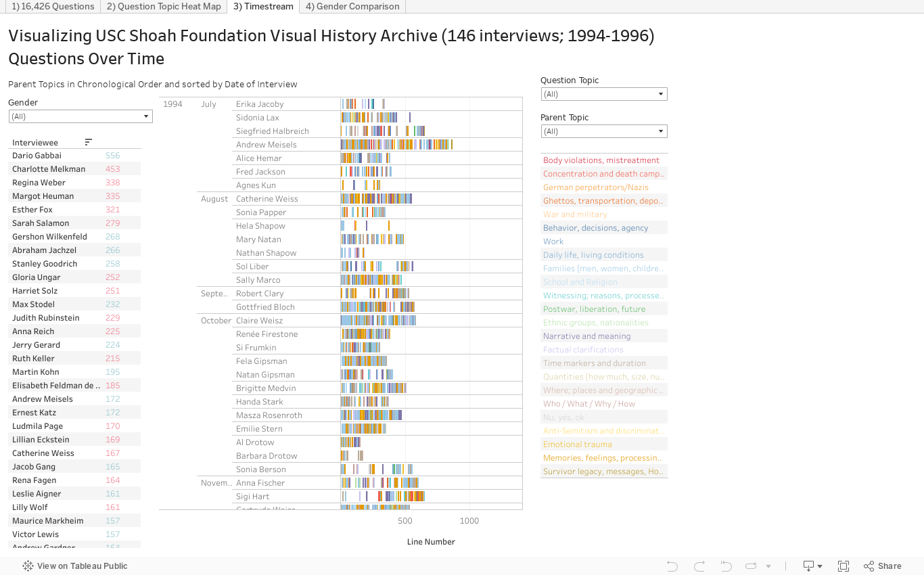The width and height of the screenshot is (924, 575).
Task: Select Judith Rubinstein row
Action: coord(74,318)
